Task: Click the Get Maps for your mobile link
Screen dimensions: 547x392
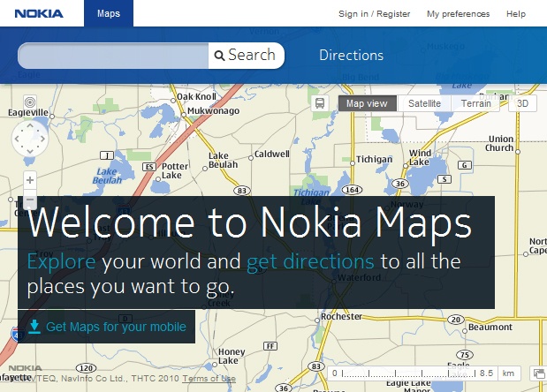Action: tap(116, 327)
